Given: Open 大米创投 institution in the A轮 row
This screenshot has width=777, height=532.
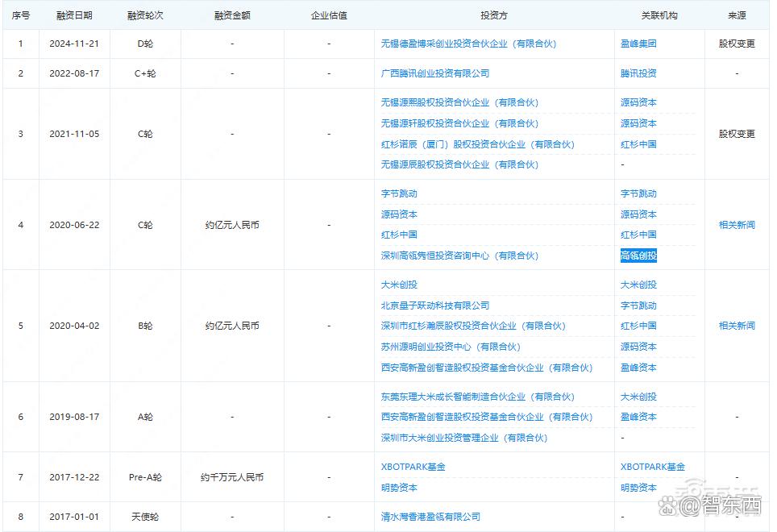Looking at the screenshot, I should pos(638,397).
